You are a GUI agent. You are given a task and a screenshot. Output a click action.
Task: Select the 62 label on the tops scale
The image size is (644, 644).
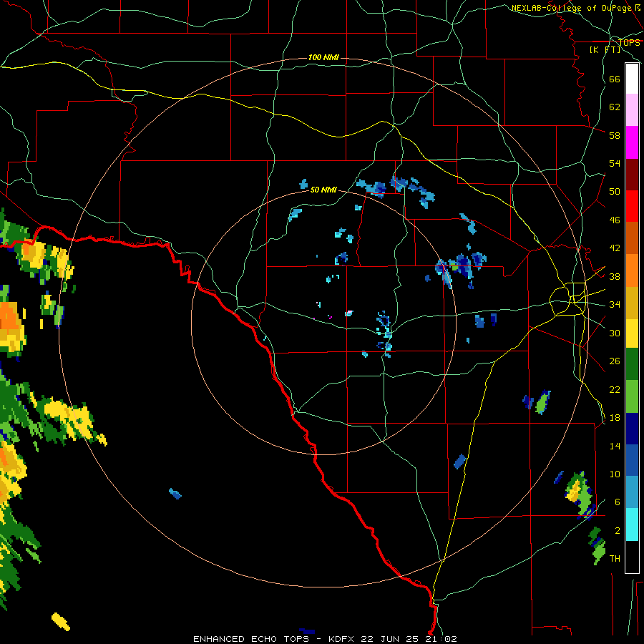615,107
